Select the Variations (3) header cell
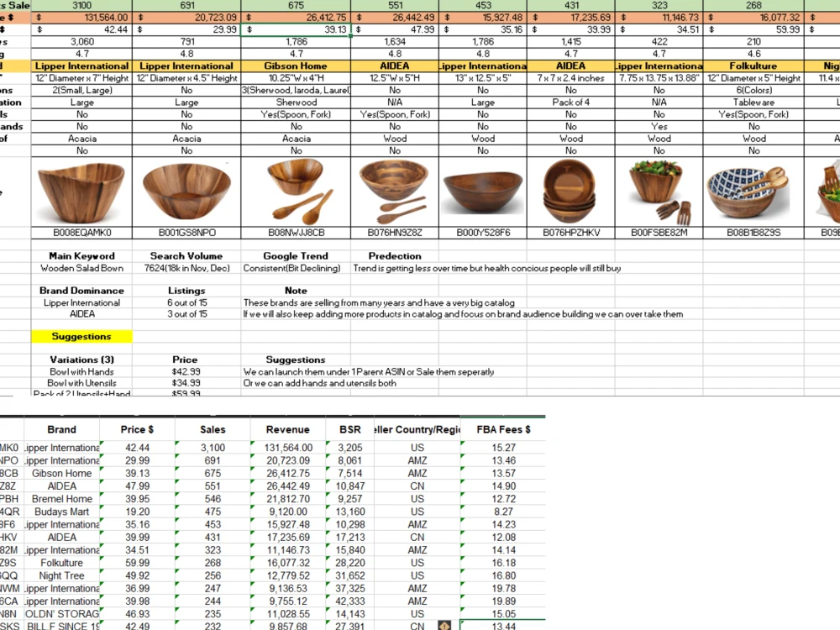Screen dimensions: 840x630 pyautogui.click(x=81, y=360)
